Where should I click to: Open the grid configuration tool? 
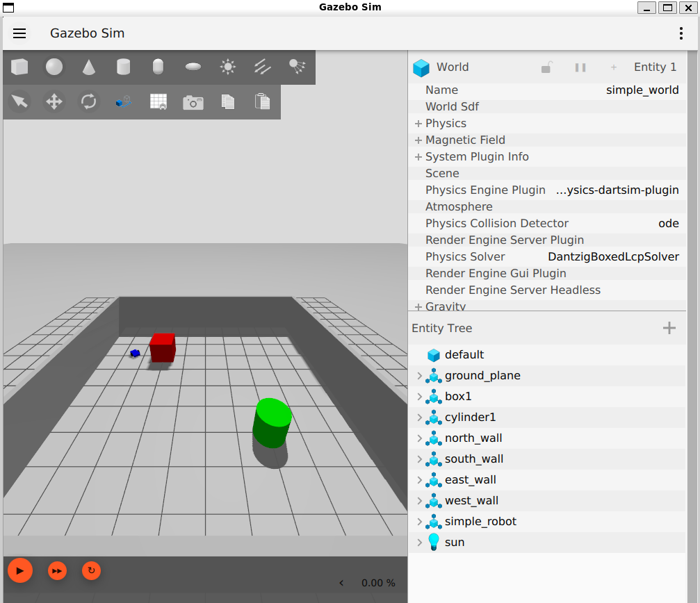coord(158,101)
